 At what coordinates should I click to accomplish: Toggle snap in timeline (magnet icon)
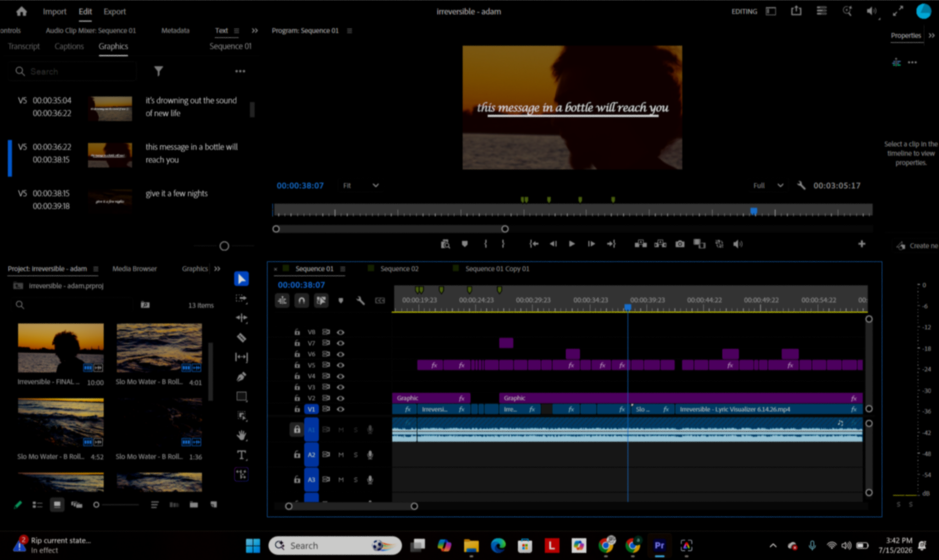tap(302, 300)
